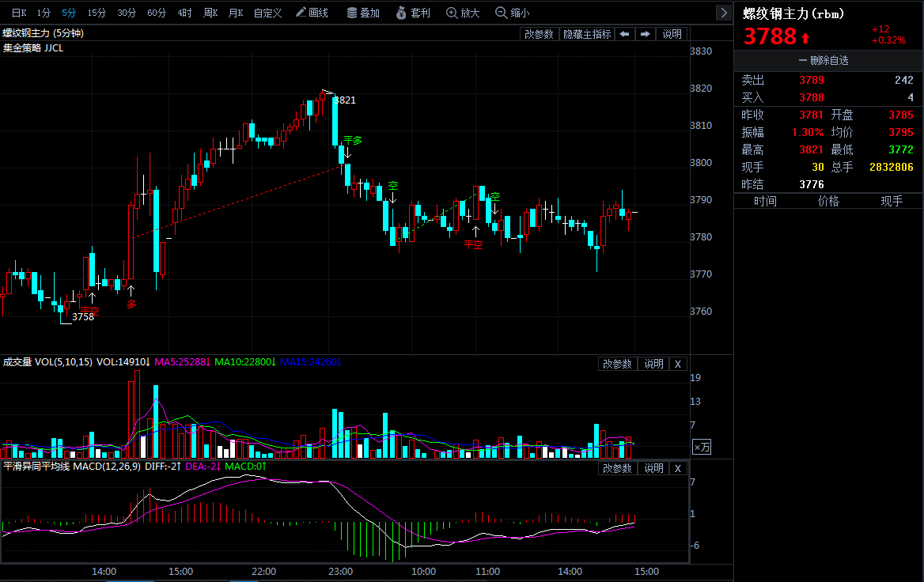
Task: Click 说明 on the MACD panel
Action: tap(653, 468)
